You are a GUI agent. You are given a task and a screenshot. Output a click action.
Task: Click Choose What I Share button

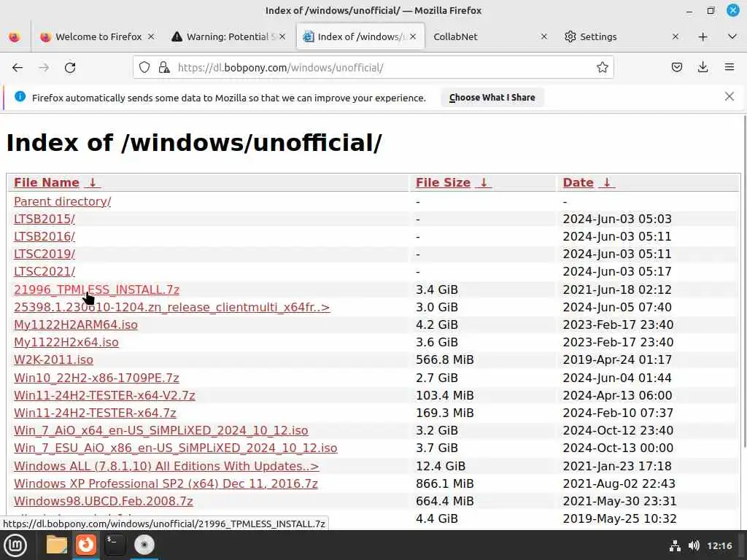[x=492, y=98]
